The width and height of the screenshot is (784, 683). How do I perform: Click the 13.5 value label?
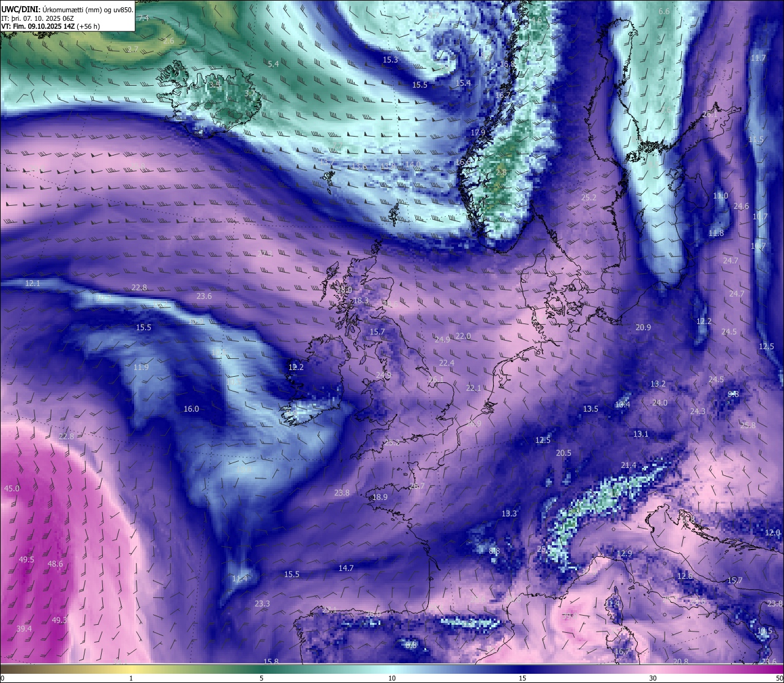(590, 409)
